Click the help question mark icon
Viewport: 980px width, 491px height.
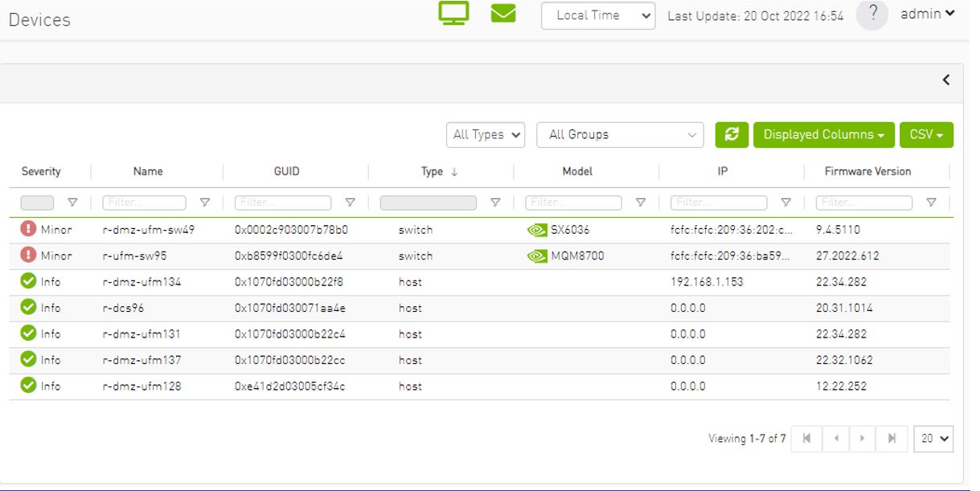click(872, 14)
